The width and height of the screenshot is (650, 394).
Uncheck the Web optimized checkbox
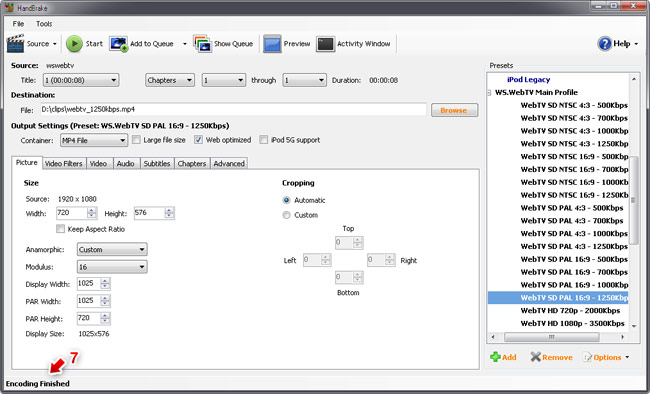click(199, 140)
